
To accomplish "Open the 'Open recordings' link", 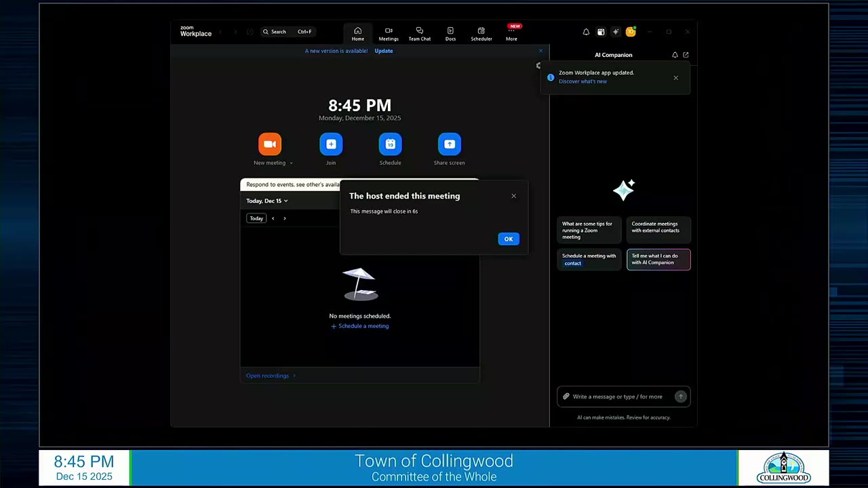I will coord(267,375).
